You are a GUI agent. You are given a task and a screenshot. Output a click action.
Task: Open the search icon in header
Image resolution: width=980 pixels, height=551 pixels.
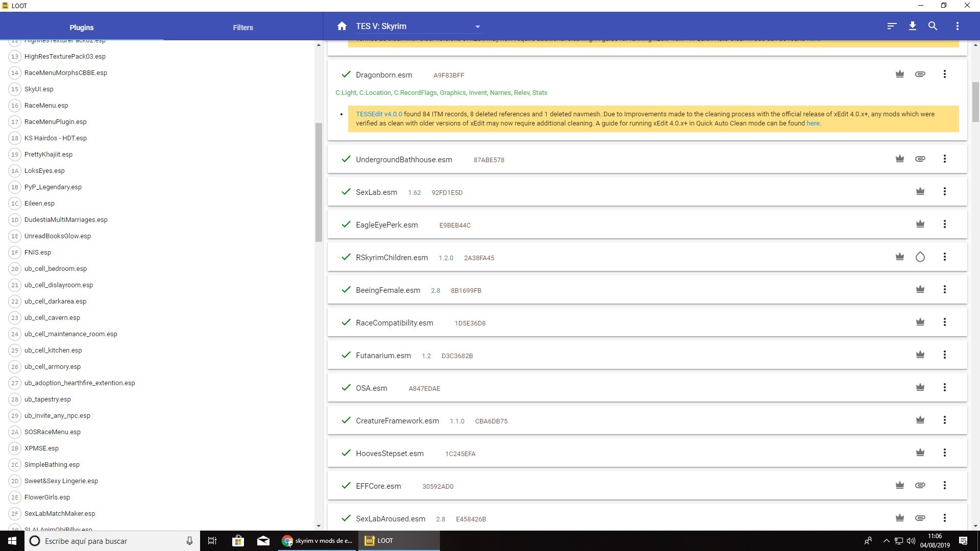tap(933, 26)
